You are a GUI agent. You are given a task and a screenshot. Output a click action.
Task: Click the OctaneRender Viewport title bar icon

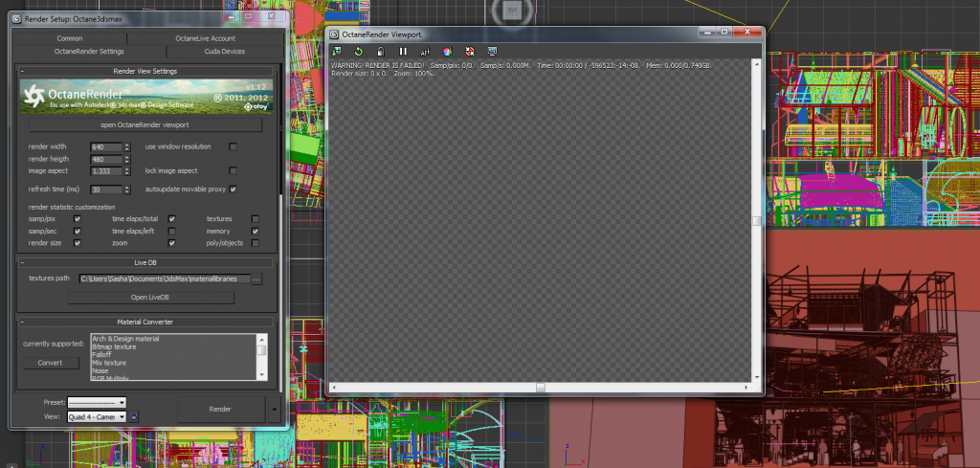tap(334, 34)
